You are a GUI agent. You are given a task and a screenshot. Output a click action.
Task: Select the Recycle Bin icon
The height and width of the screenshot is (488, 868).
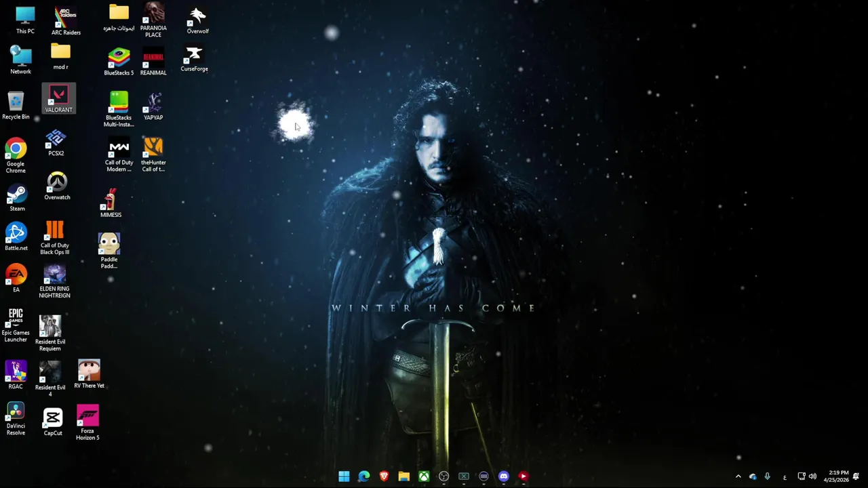tap(16, 106)
